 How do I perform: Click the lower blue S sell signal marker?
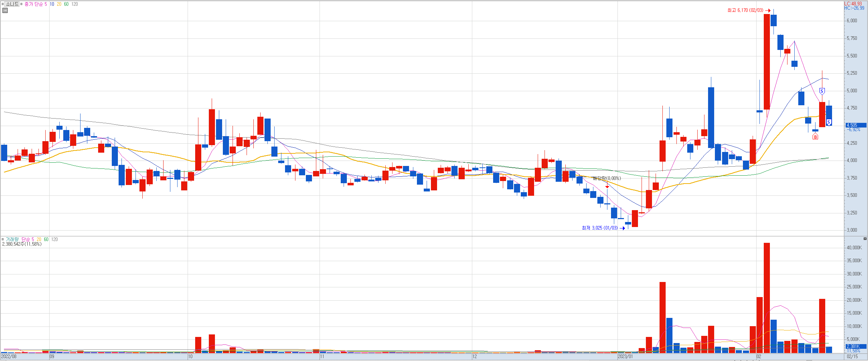[828, 122]
